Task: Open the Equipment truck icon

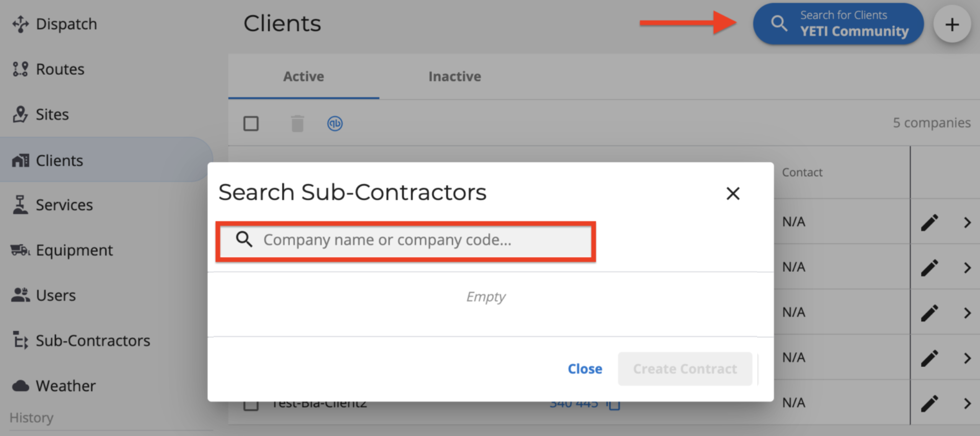Action: coord(20,250)
